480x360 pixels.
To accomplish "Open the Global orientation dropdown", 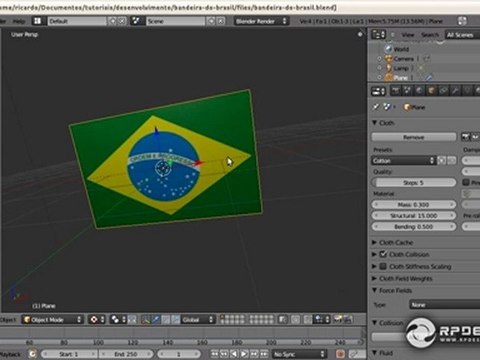I will pyautogui.click(x=197, y=319).
